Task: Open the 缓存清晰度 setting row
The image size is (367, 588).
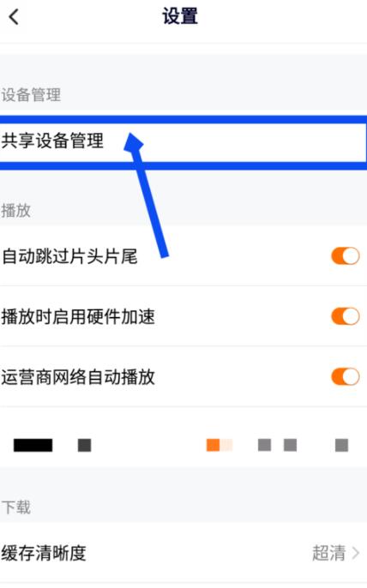Action: [183, 553]
